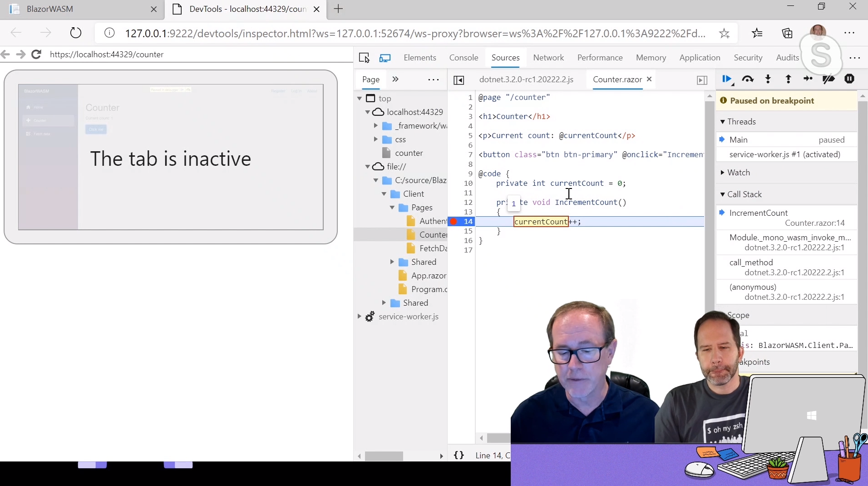Open browser settings and more menu
The image size is (868, 486).
point(849,33)
